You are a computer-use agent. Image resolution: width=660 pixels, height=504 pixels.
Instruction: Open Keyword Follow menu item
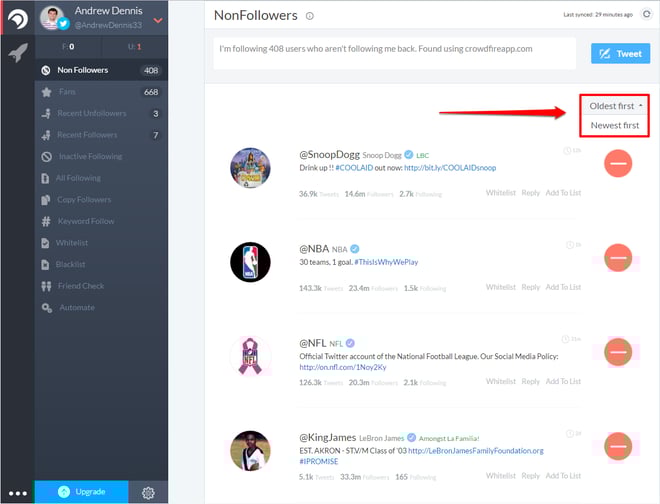click(x=101, y=221)
